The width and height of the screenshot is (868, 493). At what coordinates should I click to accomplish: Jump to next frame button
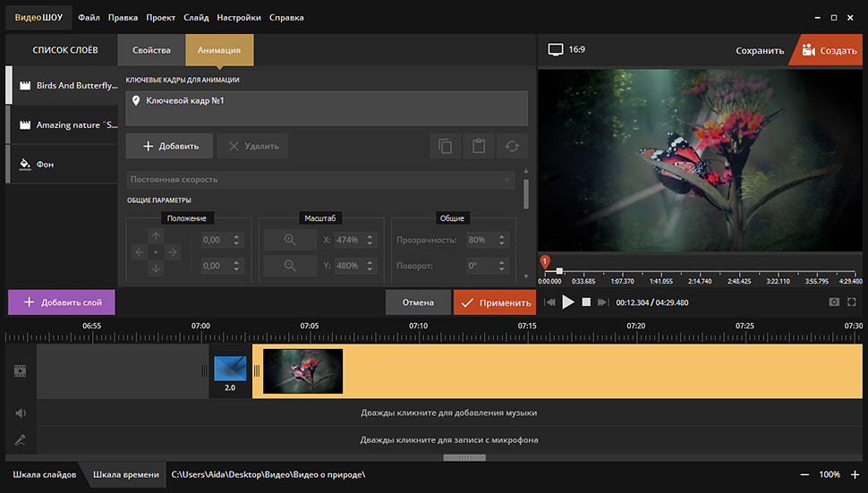coord(603,302)
